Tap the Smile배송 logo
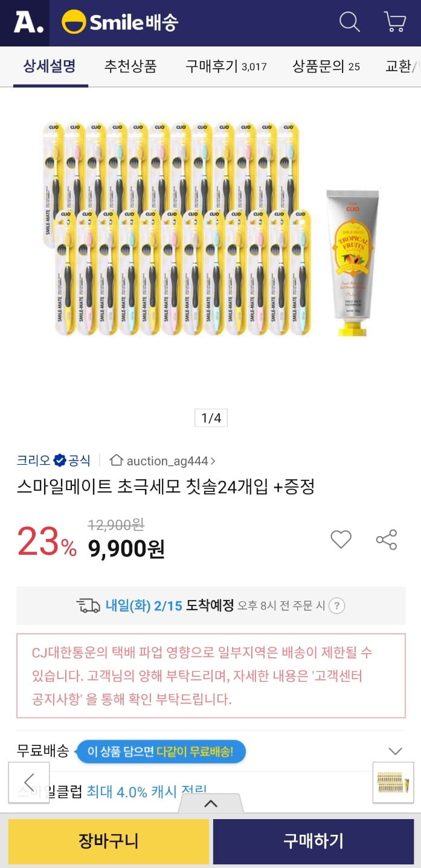This screenshot has width=421, height=868. (120, 22)
